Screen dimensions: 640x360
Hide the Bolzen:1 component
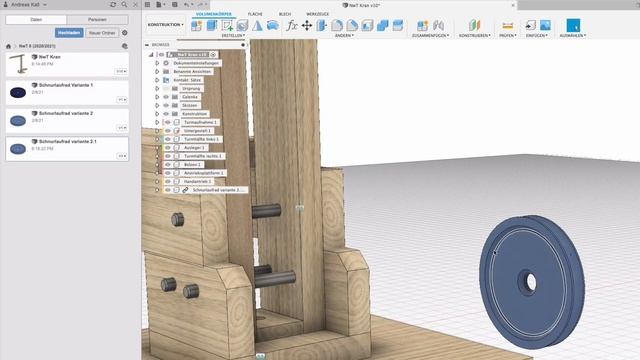168,164
